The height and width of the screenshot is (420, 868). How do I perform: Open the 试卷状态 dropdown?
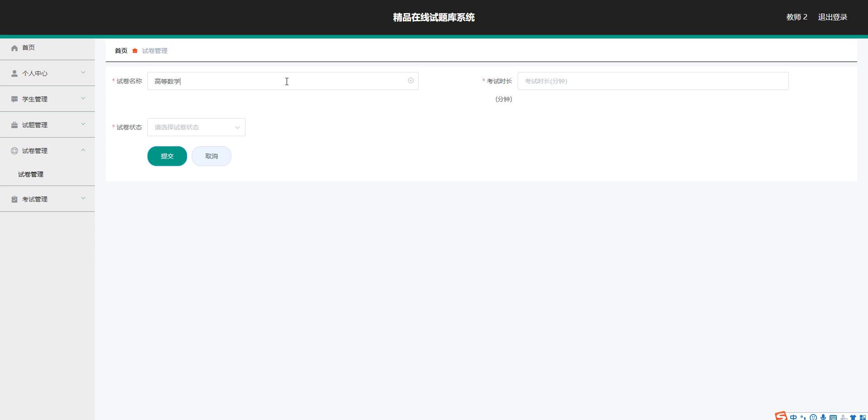[196, 127]
